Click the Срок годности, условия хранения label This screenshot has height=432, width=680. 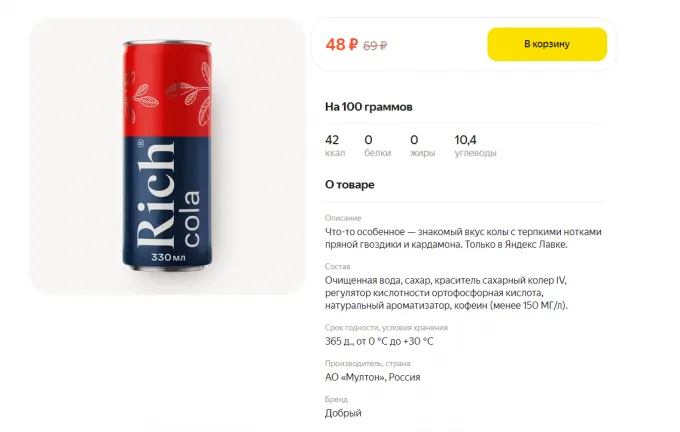pyautogui.click(x=386, y=327)
